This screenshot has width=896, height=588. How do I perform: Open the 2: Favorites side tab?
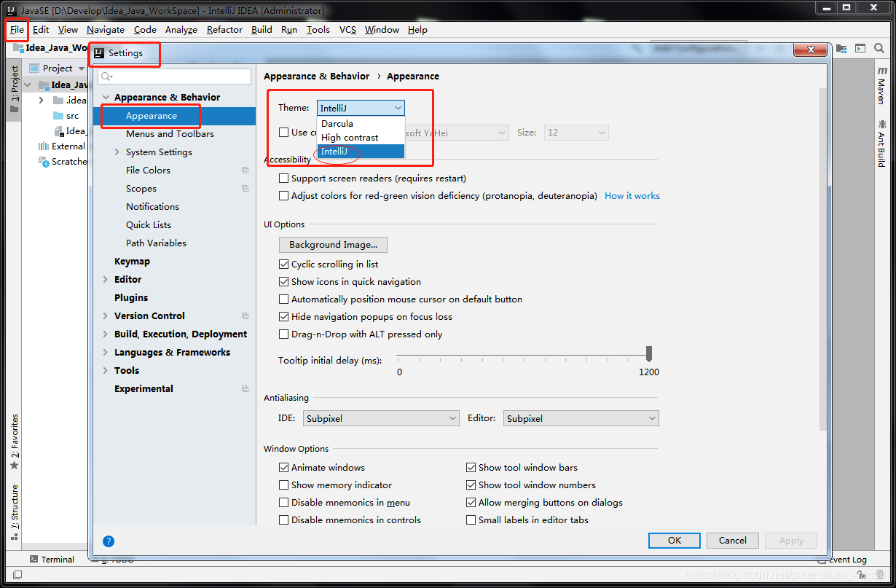[x=15, y=442]
